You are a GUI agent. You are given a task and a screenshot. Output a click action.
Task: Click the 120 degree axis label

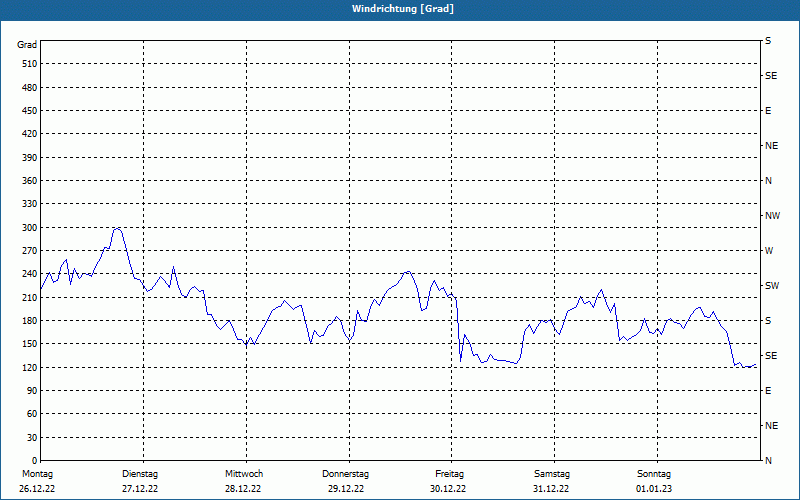30,367
